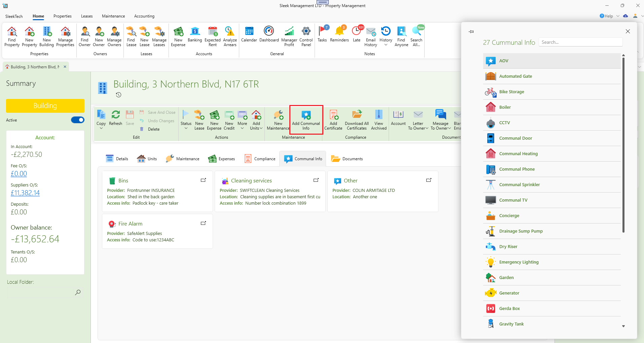644x343 pixels.
Task: Click Delete in Edit group
Action: coord(150,129)
